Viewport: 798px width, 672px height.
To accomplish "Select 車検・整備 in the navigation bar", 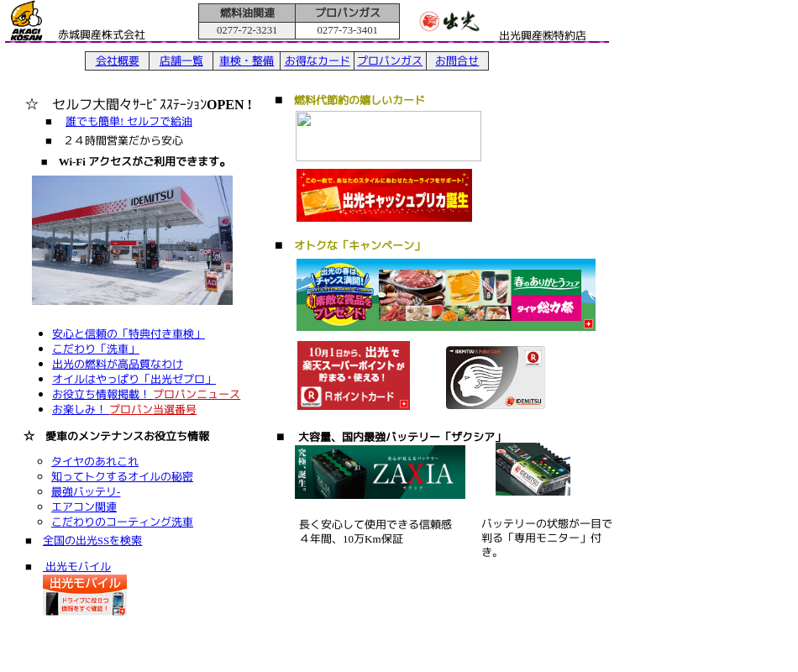I will click(x=246, y=60).
